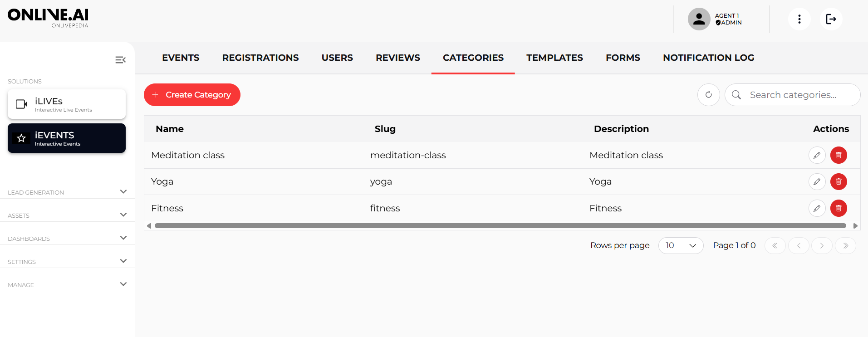This screenshot has height=337, width=868.
Task: Go to the next page arrow
Action: [x=822, y=245]
